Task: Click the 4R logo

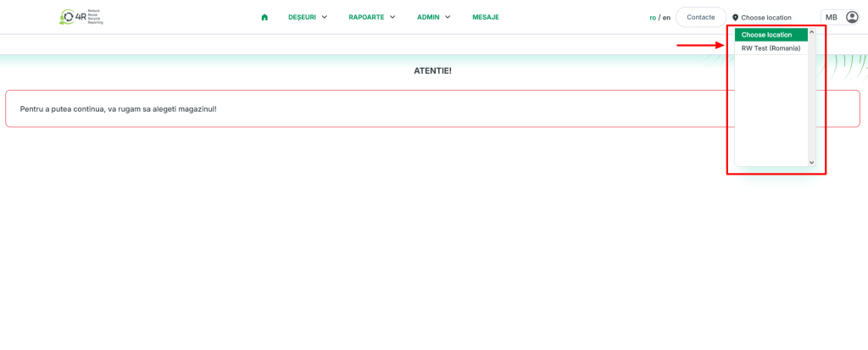Action: [81, 17]
